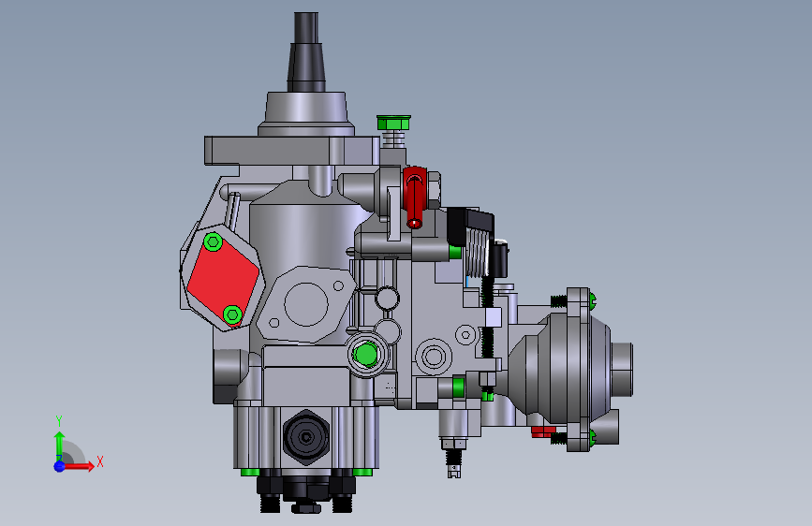Select the gray mounting flange plate below the shaft

[x=292, y=151]
